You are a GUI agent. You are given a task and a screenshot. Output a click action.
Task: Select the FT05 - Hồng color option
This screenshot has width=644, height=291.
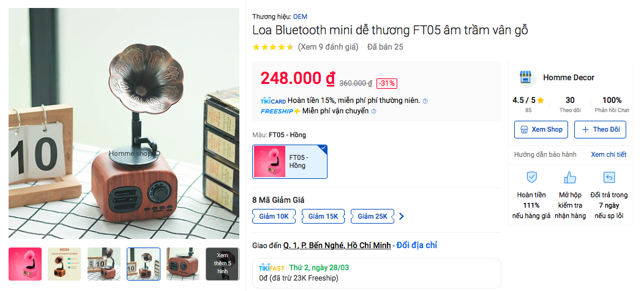290,162
